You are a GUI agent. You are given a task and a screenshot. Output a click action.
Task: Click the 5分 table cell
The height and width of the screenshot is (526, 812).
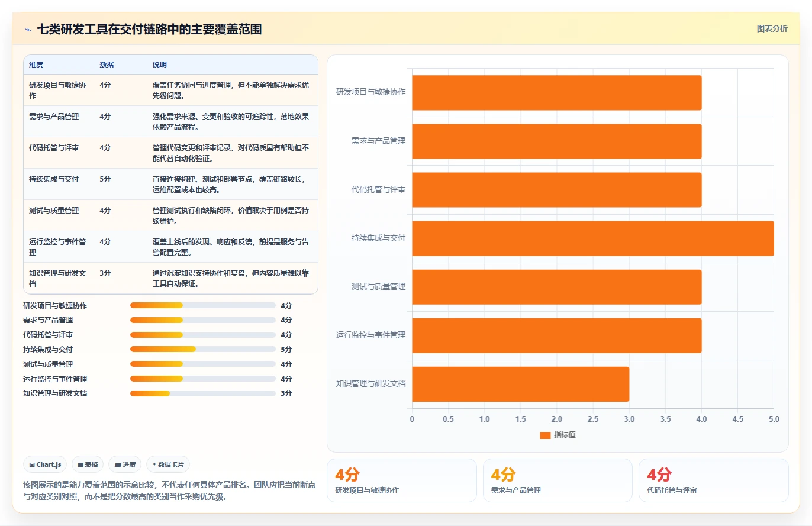click(105, 179)
